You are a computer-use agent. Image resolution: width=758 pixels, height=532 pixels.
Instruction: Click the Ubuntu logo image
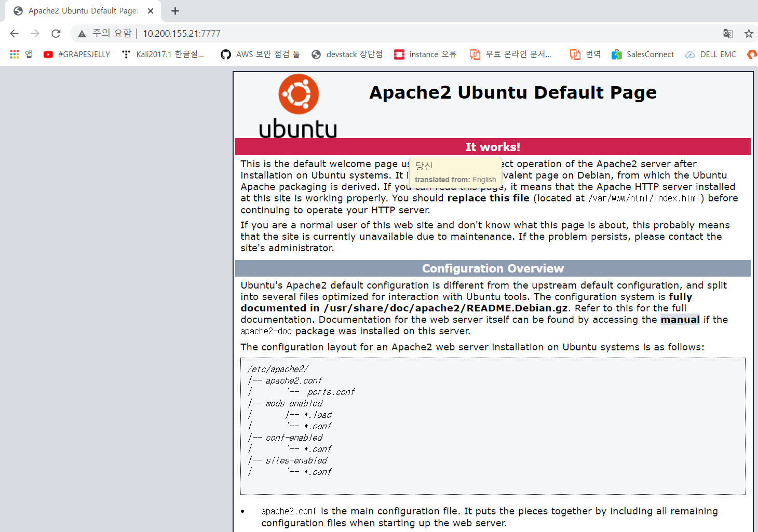(x=298, y=105)
